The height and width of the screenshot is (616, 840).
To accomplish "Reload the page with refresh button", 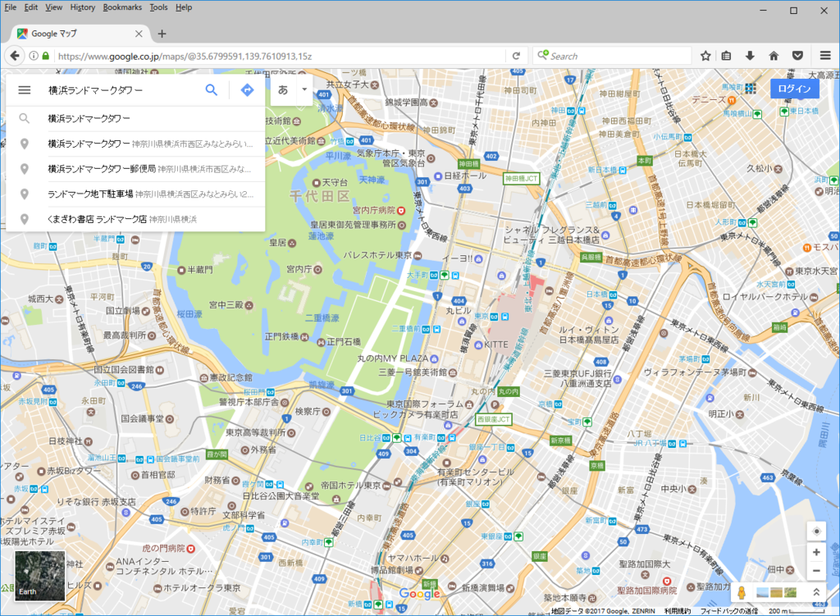I will tap(517, 56).
